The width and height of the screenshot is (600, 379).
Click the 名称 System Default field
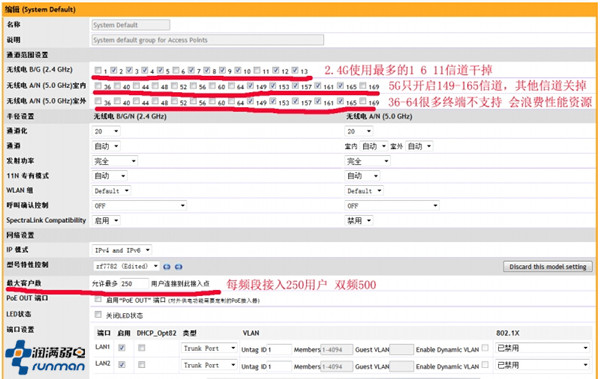coord(131,25)
